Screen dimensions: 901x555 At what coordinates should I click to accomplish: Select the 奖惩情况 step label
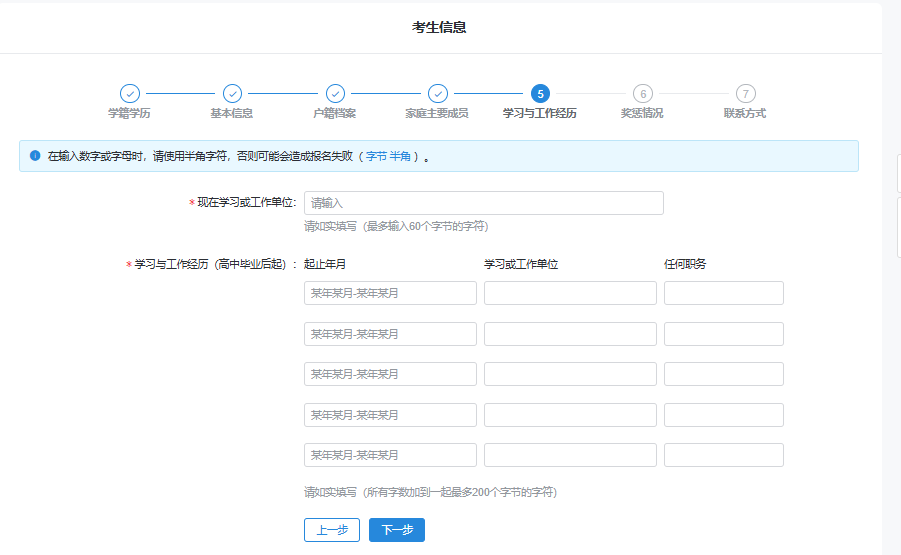click(642, 113)
